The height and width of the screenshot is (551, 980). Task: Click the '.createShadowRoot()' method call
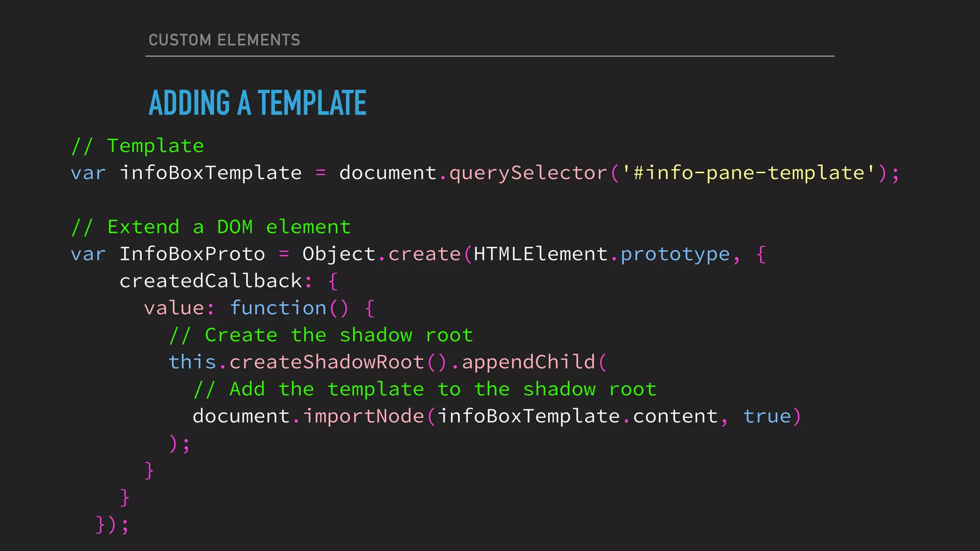[333, 362]
